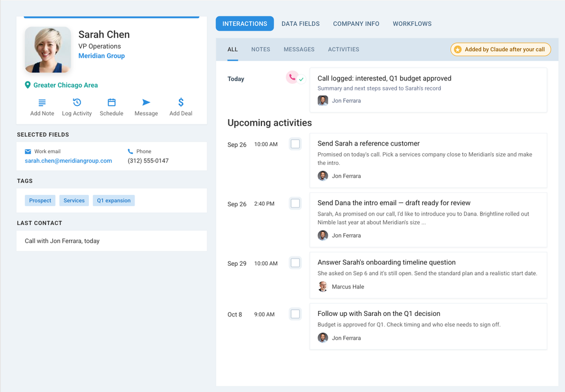Image resolution: width=565 pixels, height=392 pixels.
Task: Click the pink logged call icon
Action: 292,77
